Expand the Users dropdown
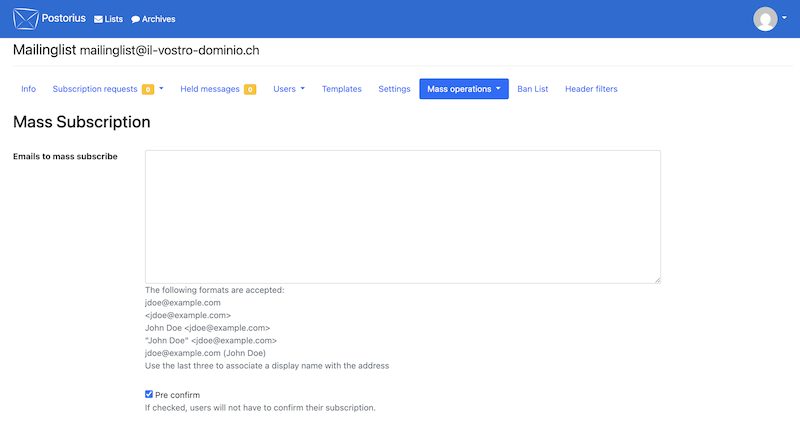 point(289,89)
